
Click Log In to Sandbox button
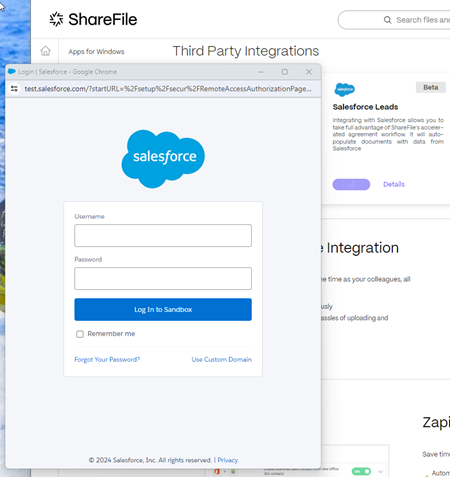tap(163, 309)
